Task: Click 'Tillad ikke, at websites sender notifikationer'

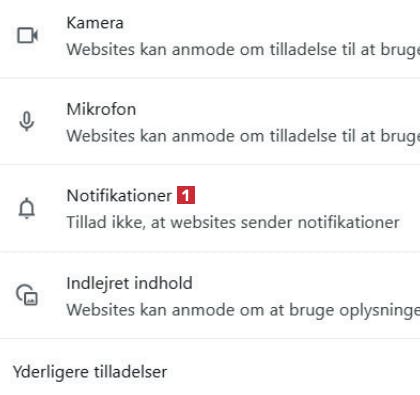Action: coord(233,222)
